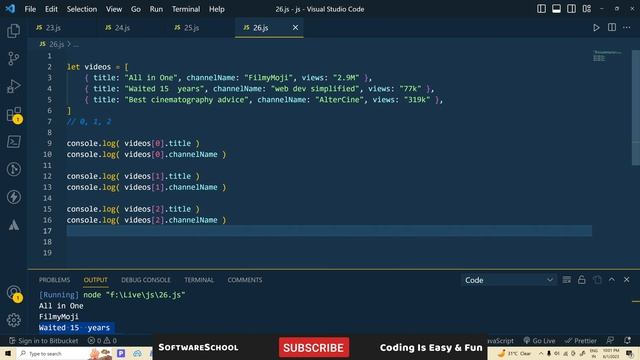Open the Edit menu
Image resolution: width=640 pixels, height=360 pixels.
pos(51,9)
